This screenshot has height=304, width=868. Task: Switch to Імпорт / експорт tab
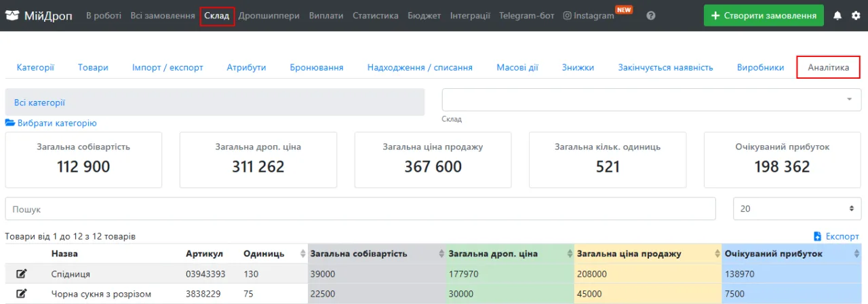167,67
